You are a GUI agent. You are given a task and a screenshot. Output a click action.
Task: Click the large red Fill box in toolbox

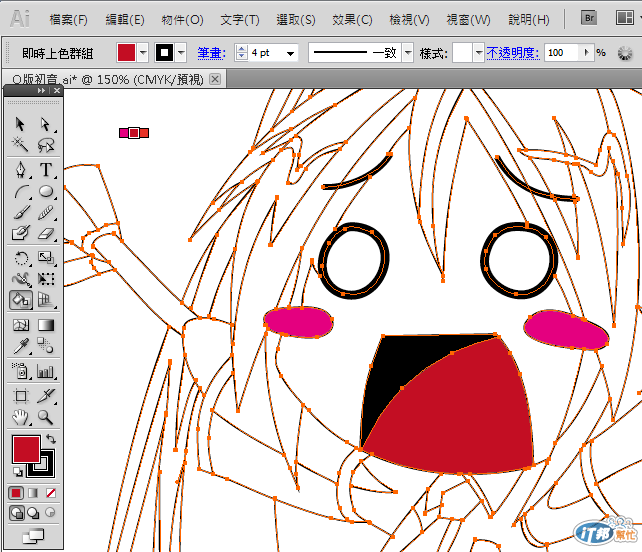pyautogui.click(x=27, y=449)
